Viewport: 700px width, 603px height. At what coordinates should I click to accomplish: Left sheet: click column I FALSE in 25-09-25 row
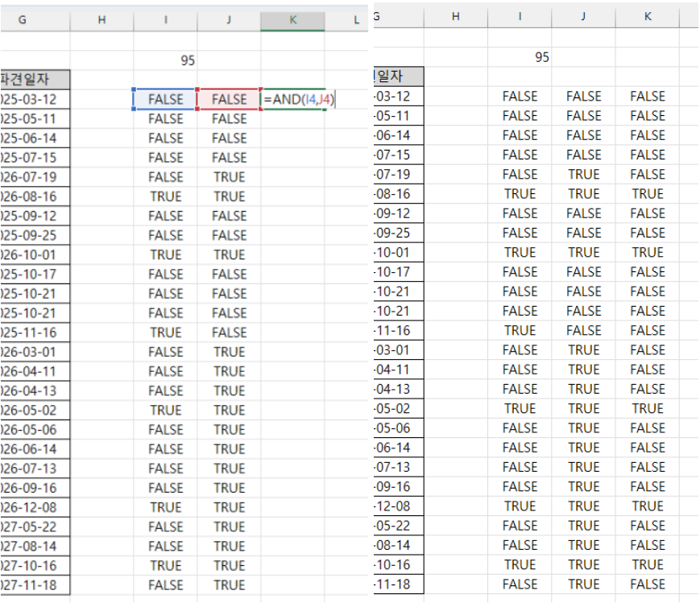click(x=166, y=235)
